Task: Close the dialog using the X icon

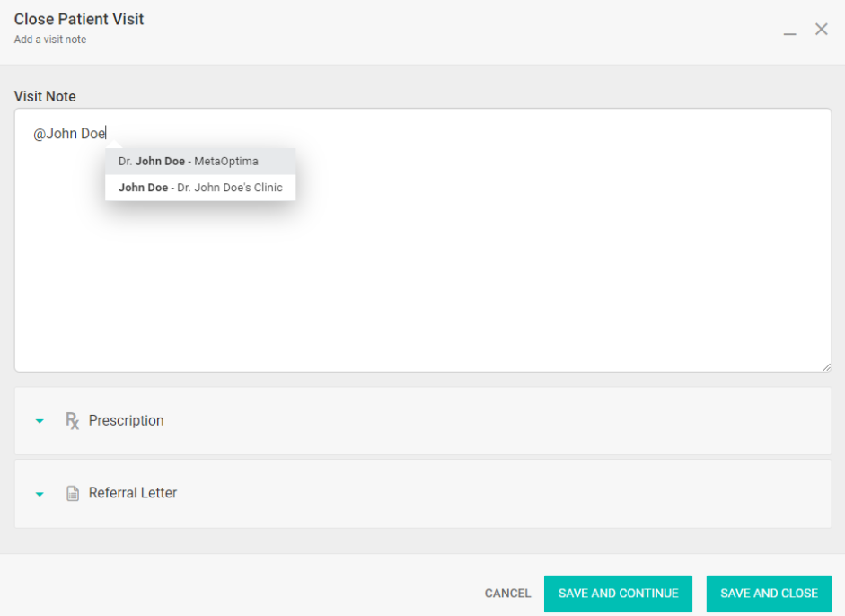Action: pos(821,29)
